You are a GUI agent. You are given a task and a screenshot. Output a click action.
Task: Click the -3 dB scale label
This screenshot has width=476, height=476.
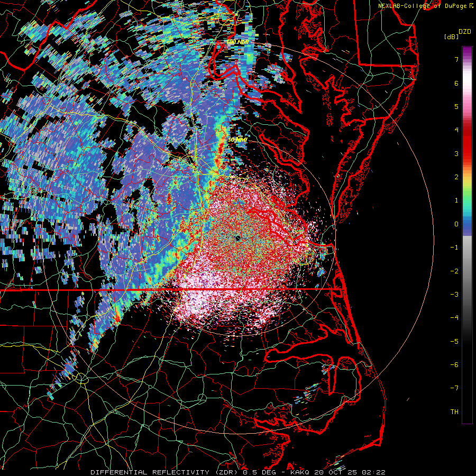454,294
